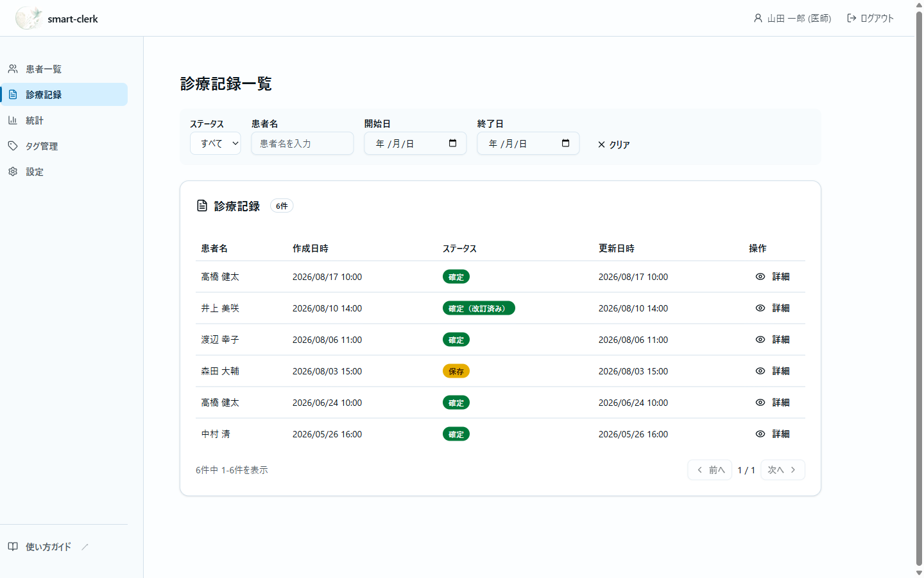Click the 診療記録 document icon in sidebar

click(x=13, y=94)
